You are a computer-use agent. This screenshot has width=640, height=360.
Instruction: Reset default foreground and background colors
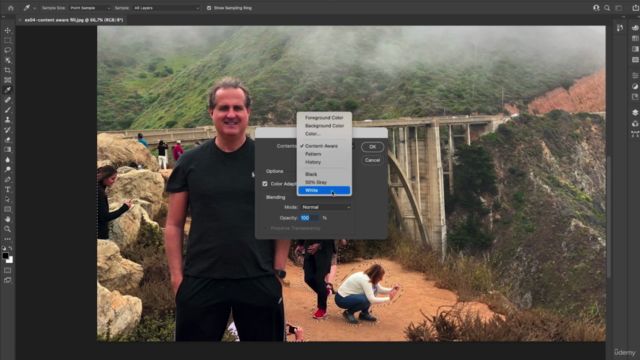[4, 248]
